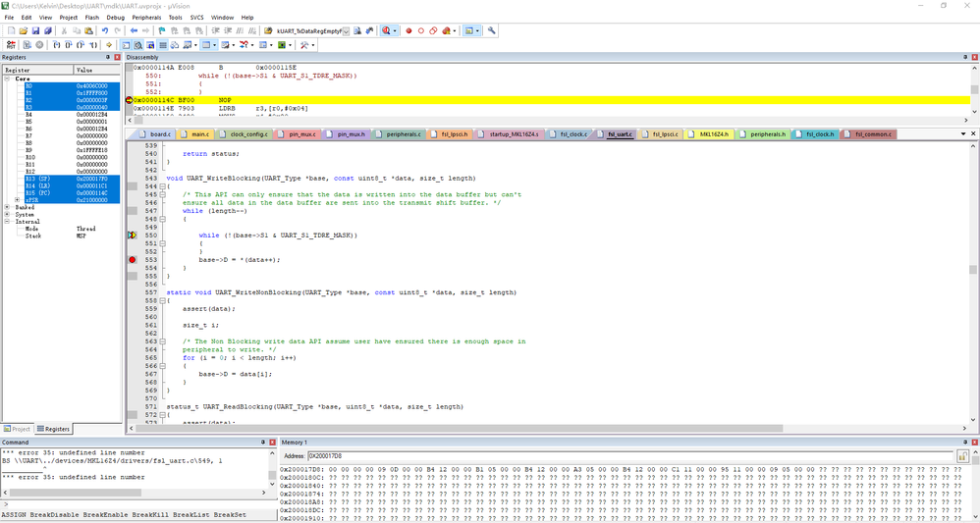Click the editor vertical scrollbar thumb

[973, 269]
